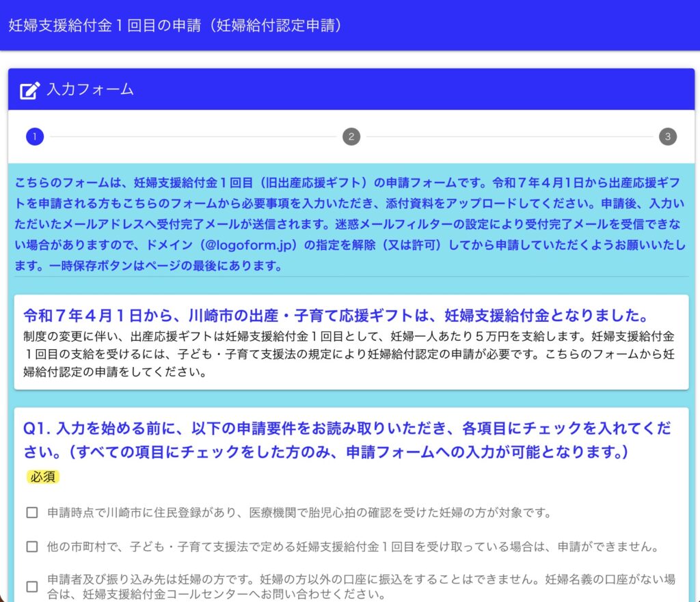Click the bold heading 令和7年4月1日から notice
Viewport: 700px width, 602px height.
point(336,316)
